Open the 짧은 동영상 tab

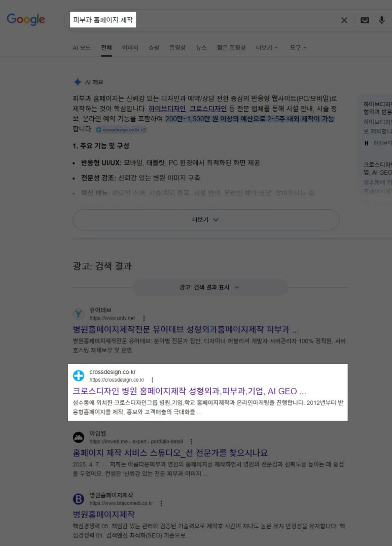click(231, 48)
